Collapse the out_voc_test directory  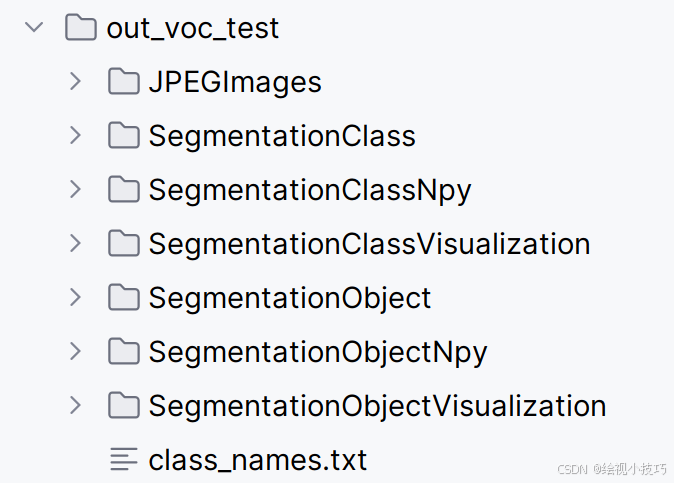tap(34, 27)
